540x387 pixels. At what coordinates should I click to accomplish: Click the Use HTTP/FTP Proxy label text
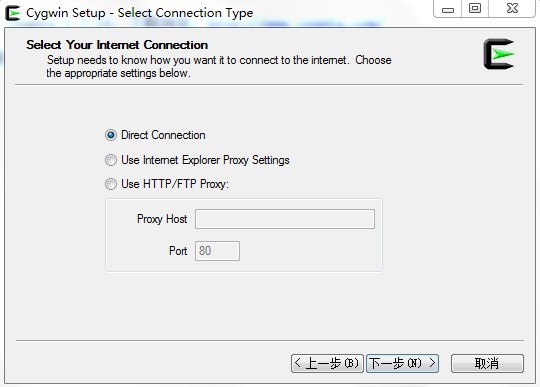[175, 184]
